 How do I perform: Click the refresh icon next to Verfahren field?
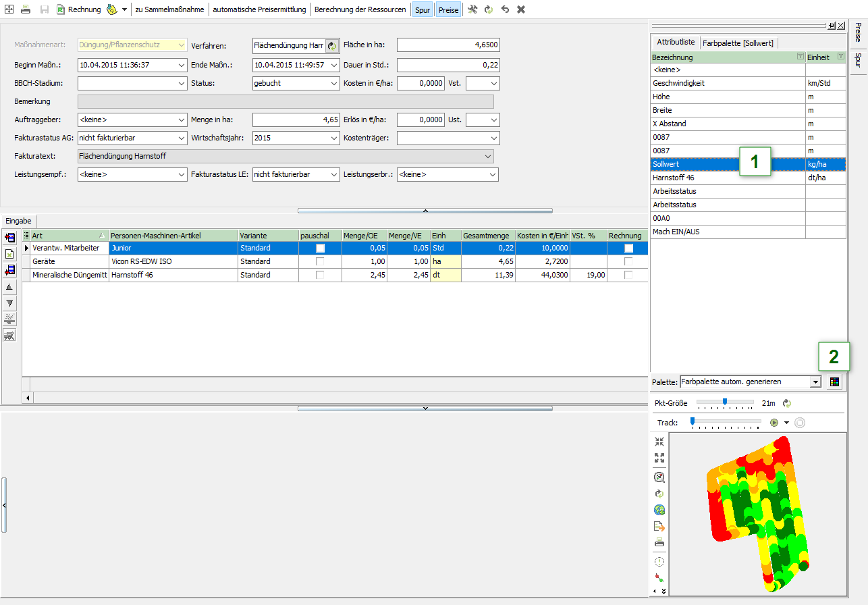[331, 46]
